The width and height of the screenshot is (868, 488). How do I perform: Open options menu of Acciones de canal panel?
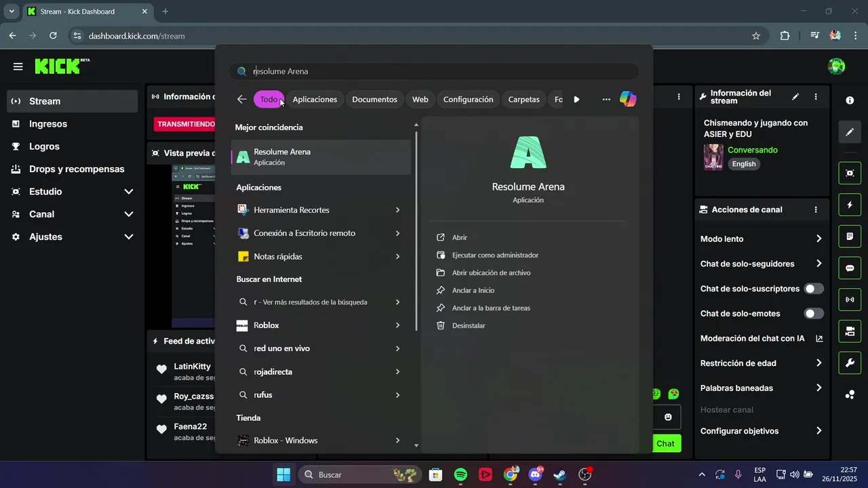click(816, 210)
